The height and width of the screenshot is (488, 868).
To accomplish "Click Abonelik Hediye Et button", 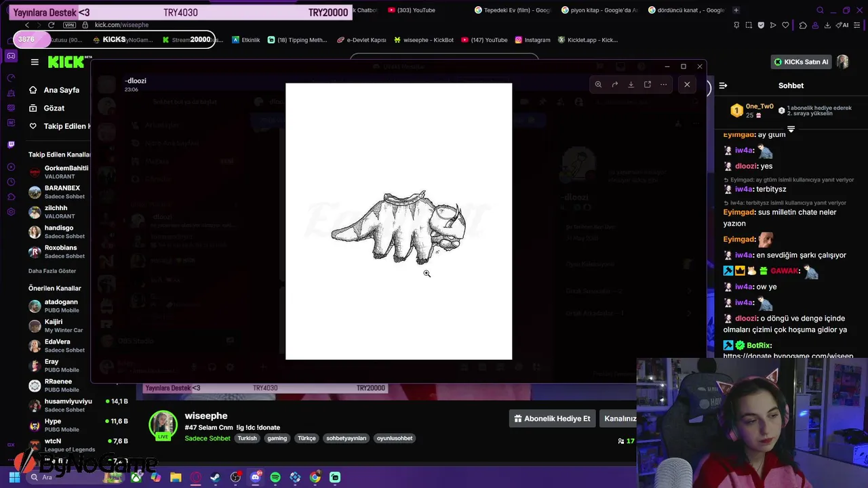I will coord(553,418).
